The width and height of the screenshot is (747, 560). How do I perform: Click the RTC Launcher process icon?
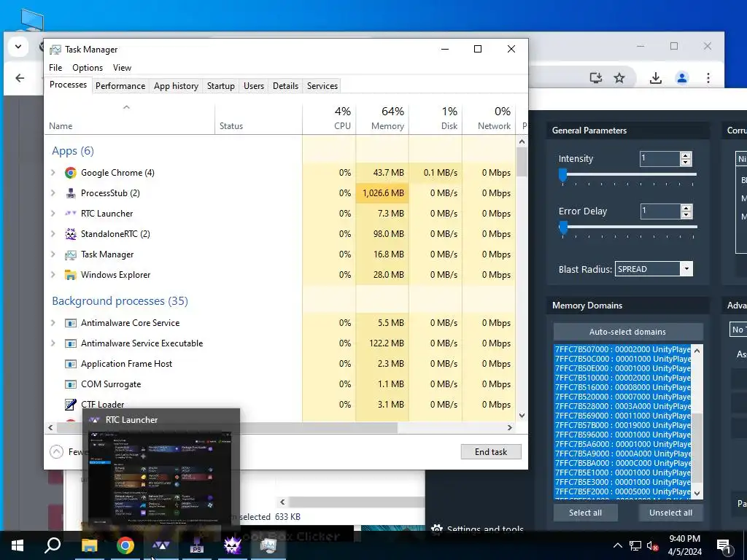point(71,214)
